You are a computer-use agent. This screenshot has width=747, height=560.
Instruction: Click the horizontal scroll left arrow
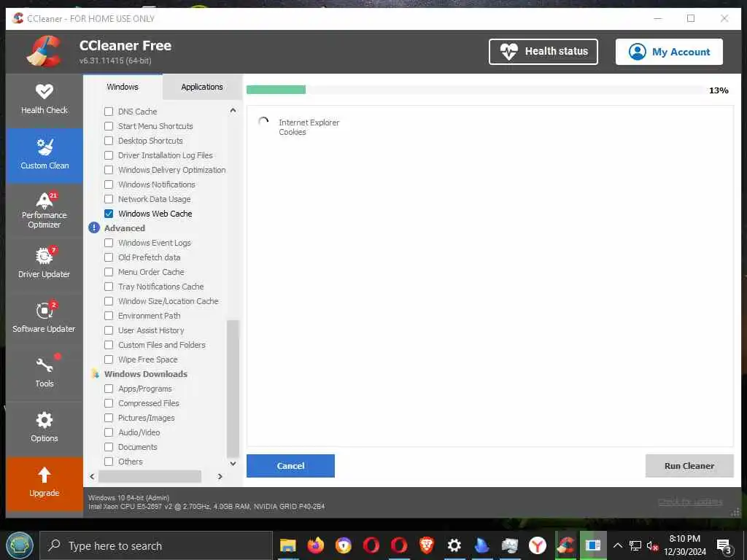click(x=92, y=476)
